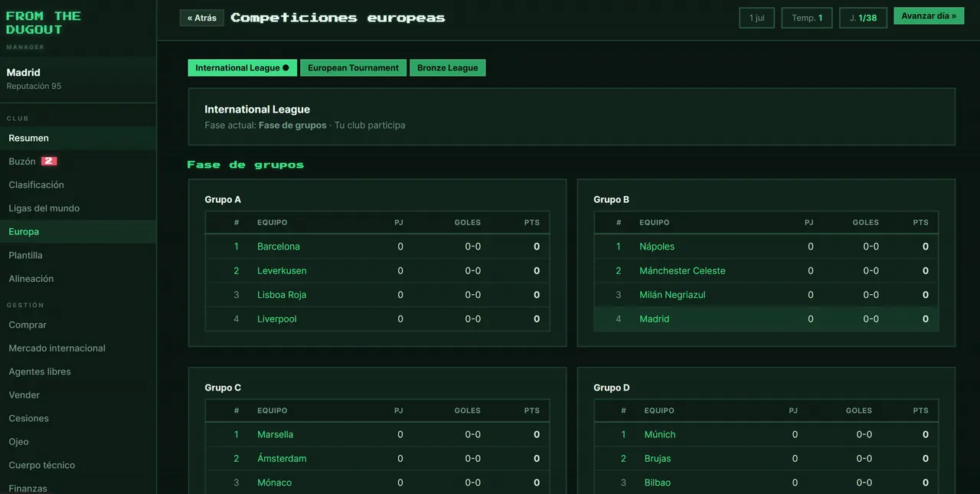Open Comprar in the sidebar
The height and width of the screenshot is (494, 980).
(x=78, y=325)
